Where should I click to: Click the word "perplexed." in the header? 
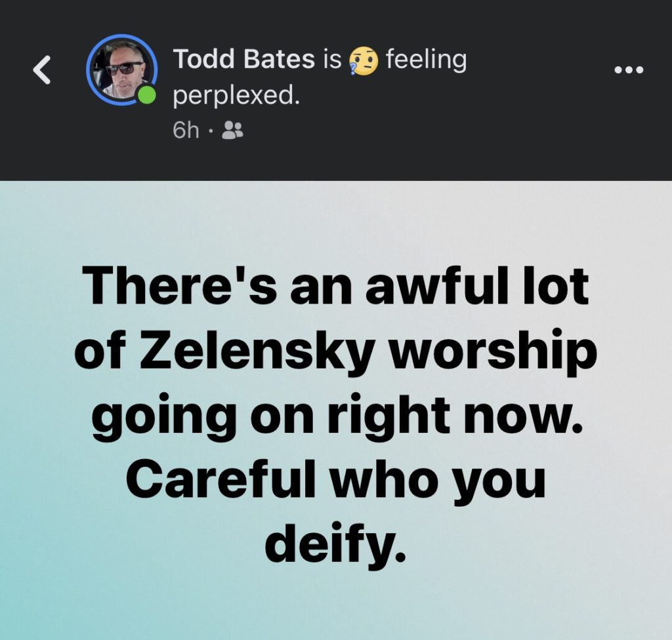tap(236, 96)
